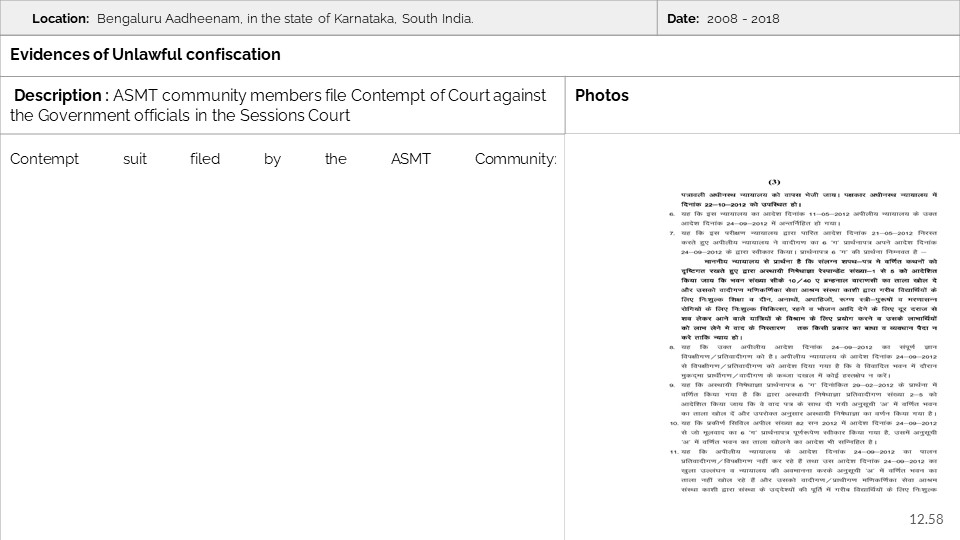Click the "Photos" column header

(602, 95)
